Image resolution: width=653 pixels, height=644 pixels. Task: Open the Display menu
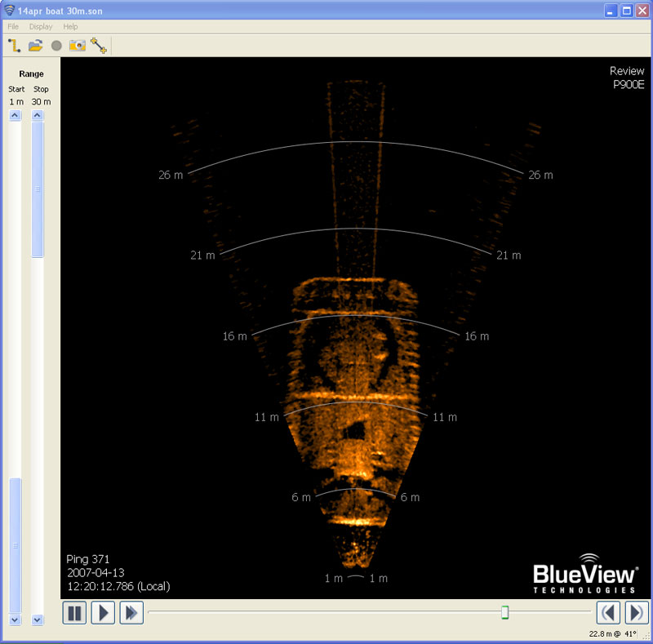coord(41,26)
